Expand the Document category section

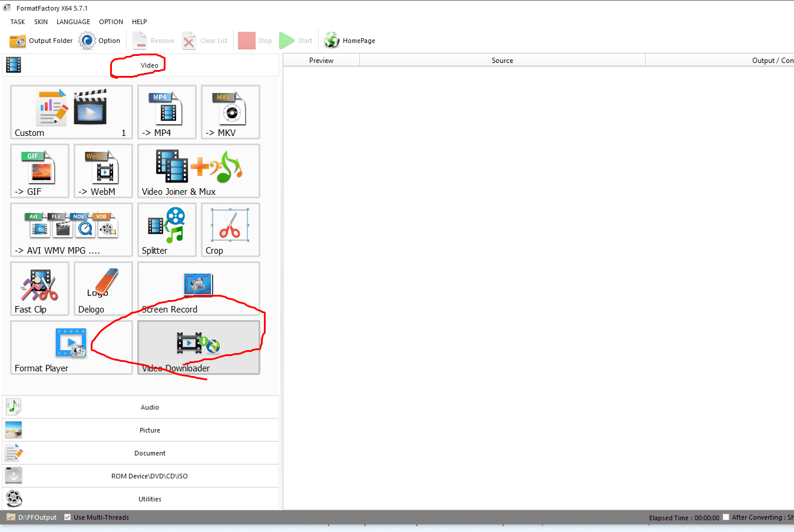pos(141,453)
